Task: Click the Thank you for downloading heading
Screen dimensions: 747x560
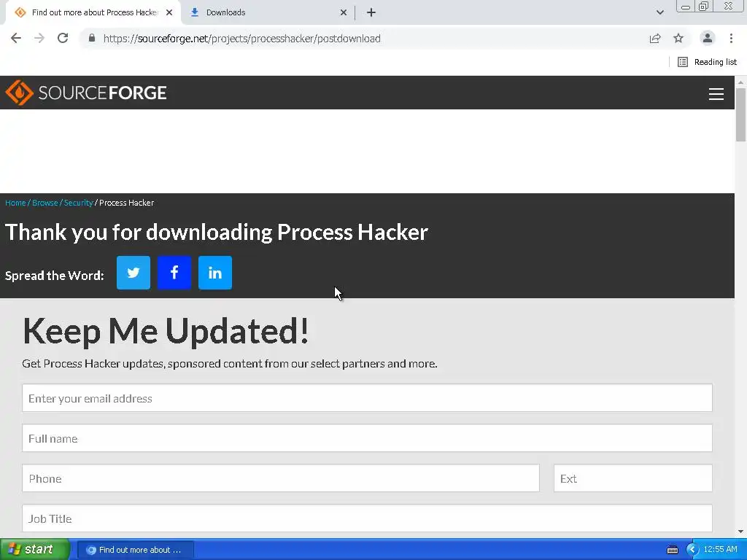Action: [216, 232]
